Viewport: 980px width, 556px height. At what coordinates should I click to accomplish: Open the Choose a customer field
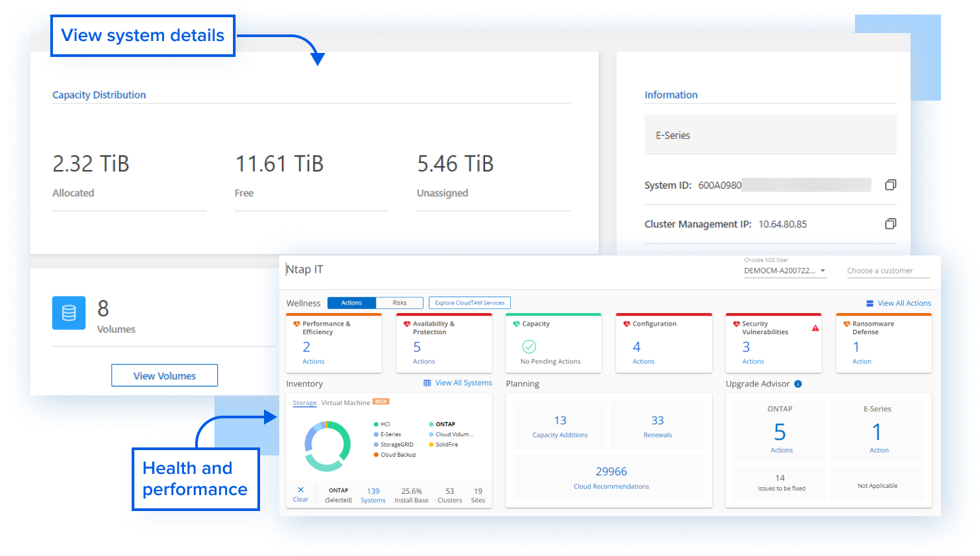tap(887, 271)
